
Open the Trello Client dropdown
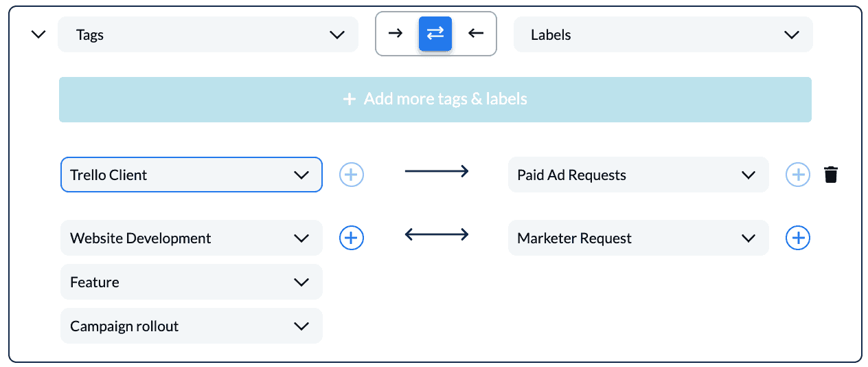point(192,175)
